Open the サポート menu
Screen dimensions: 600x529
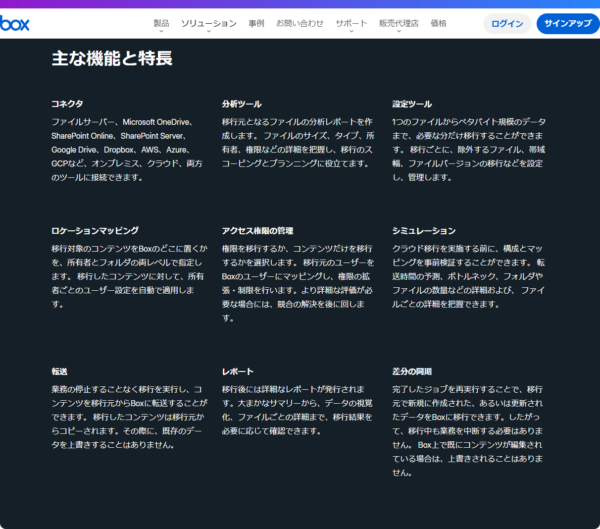(351, 23)
